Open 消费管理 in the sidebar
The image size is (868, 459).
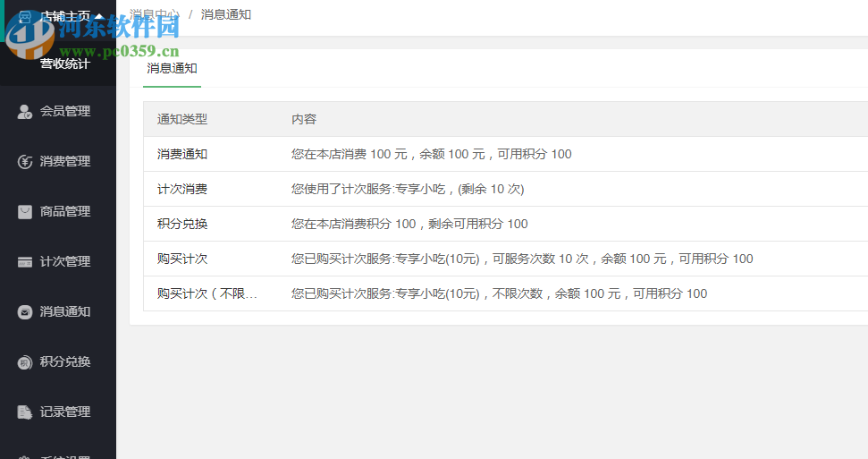(x=64, y=161)
